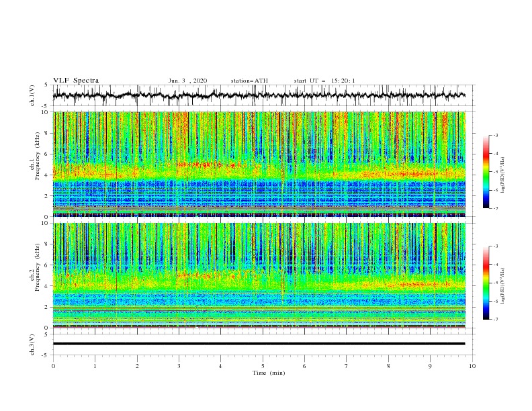Click the ch.1 spectrogram panel
The width and height of the screenshot is (532, 411).
tap(259, 164)
